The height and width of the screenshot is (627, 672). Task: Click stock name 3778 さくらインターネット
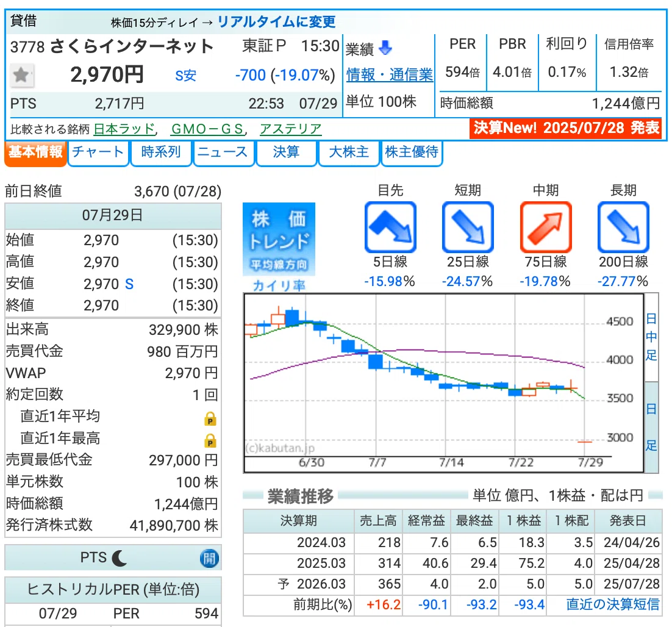112,46
